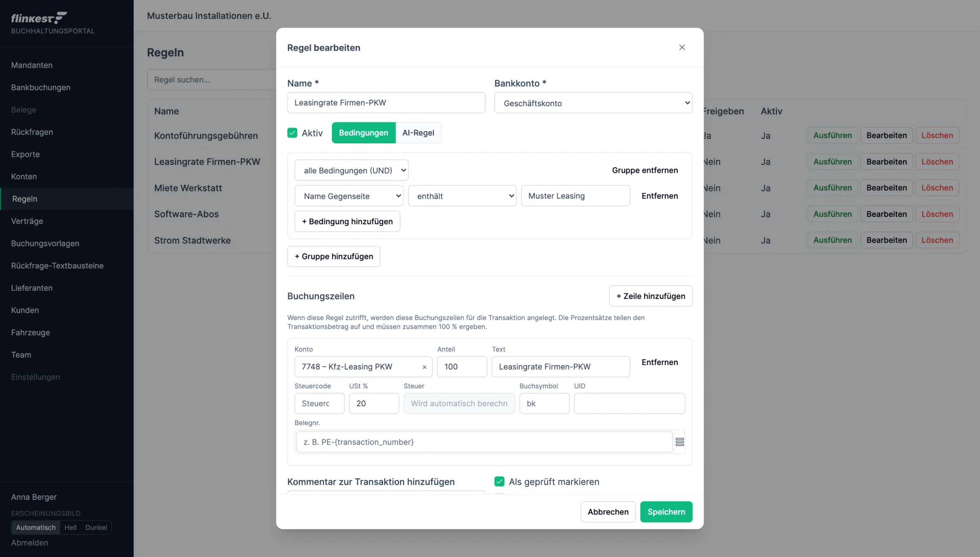980x557 pixels.
Task: Click Bearbeiten in the Miete Werkstatt row
Action: coord(886,188)
